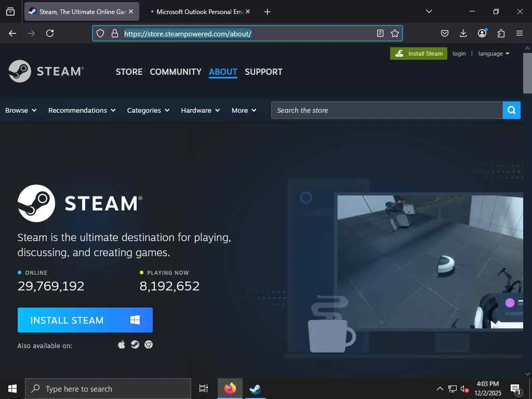Expand the Categories dropdown menu
Viewport: 532px width, 399px height.
click(x=148, y=110)
